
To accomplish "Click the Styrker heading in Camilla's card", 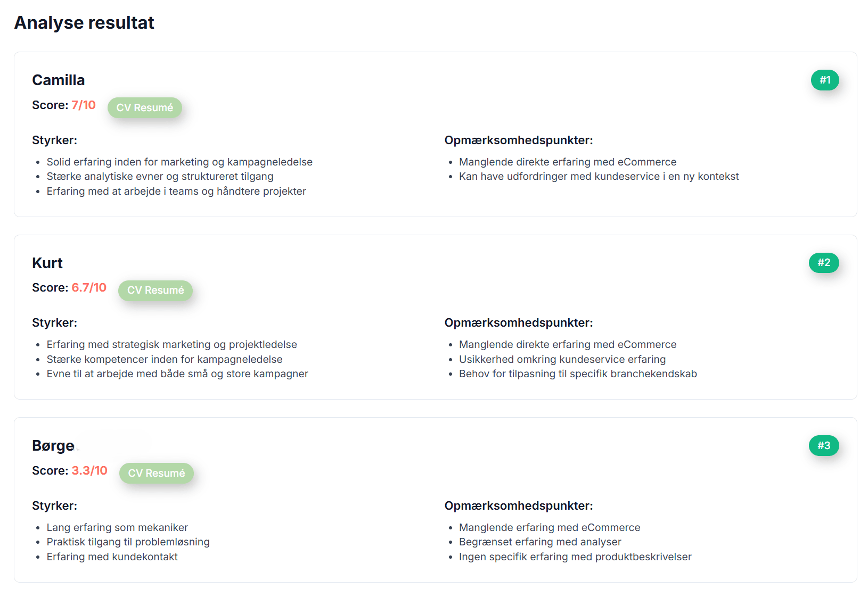I will pyautogui.click(x=54, y=140).
